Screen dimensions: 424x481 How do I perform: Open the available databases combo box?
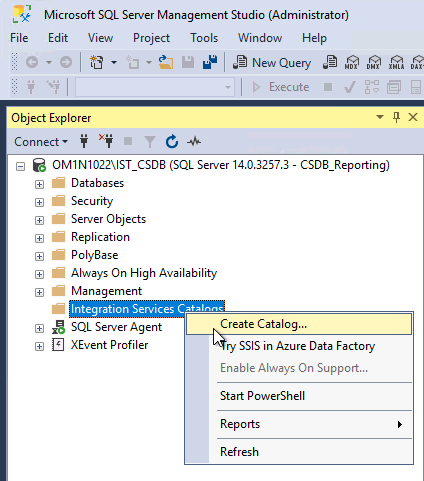pyautogui.click(x=155, y=87)
